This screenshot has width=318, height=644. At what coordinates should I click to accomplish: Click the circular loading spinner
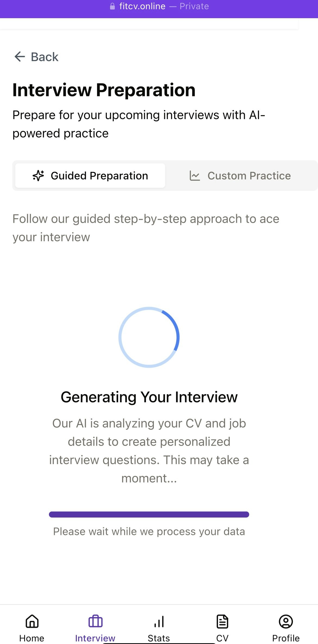tap(149, 337)
